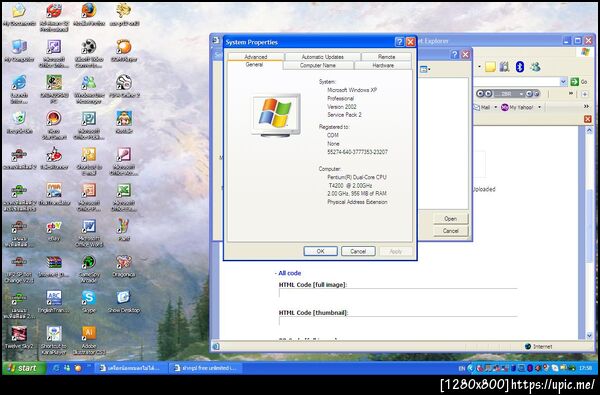This screenshot has height=395, width=600.
Task: Click the browser page scrollbar up arrow
Action: tap(589, 131)
